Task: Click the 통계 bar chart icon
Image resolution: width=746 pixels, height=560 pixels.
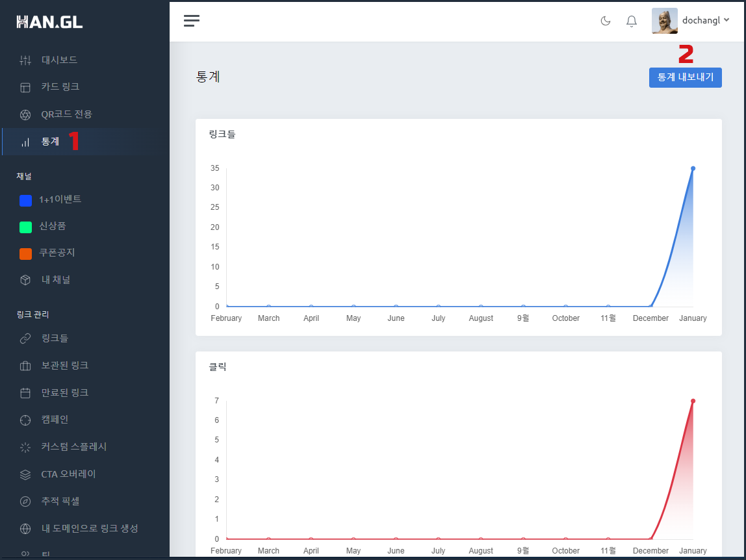Action: (25, 142)
